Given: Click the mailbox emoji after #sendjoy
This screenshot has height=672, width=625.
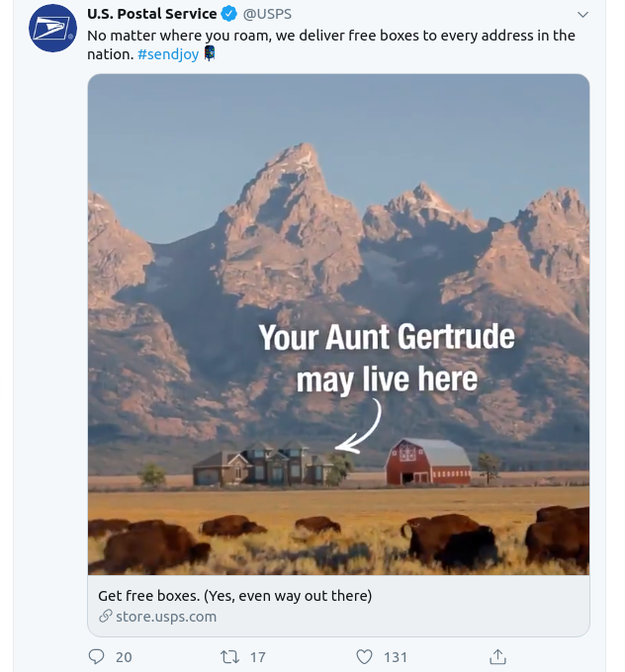Looking at the screenshot, I should coord(209,54).
